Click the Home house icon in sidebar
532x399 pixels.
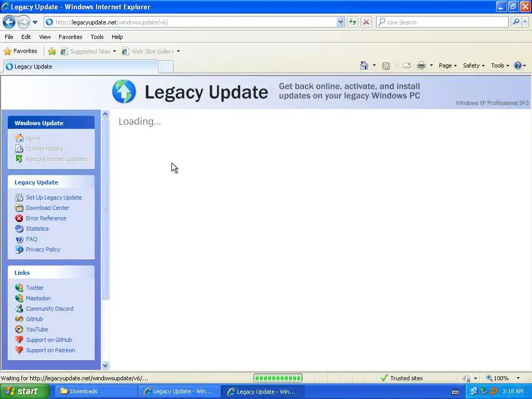(19, 138)
